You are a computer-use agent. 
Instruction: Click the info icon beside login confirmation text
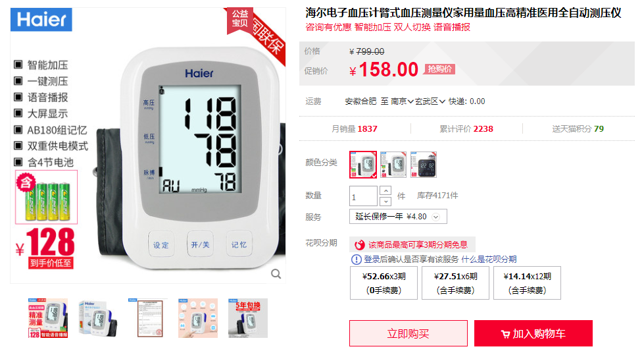click(x=356, y=260)
